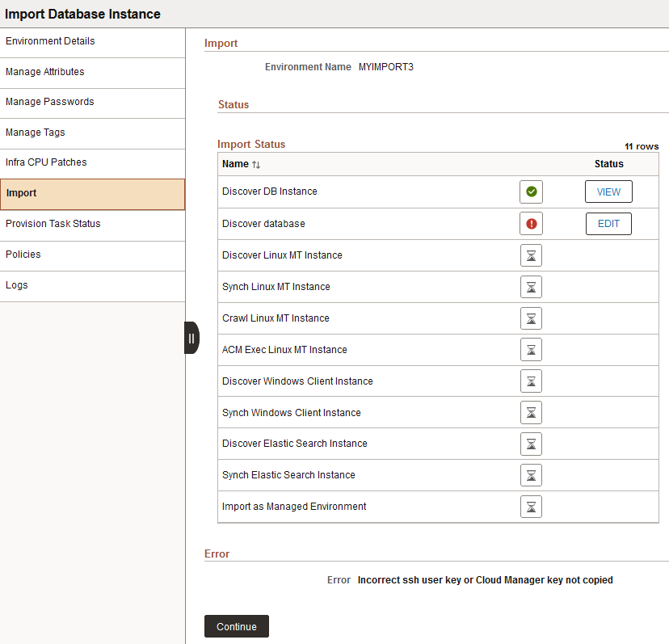Open Manage Attributes in the sidebar

[93, 72]
